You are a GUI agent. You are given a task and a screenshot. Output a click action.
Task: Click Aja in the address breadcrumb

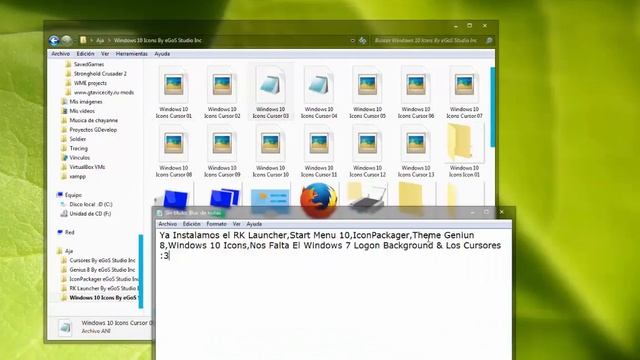coord(100,40)
